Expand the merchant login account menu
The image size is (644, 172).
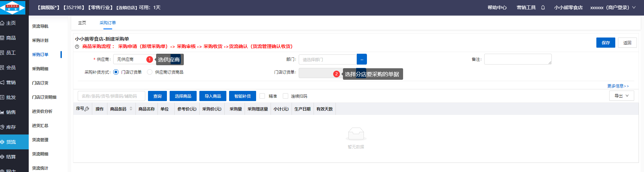coord(613,7)
